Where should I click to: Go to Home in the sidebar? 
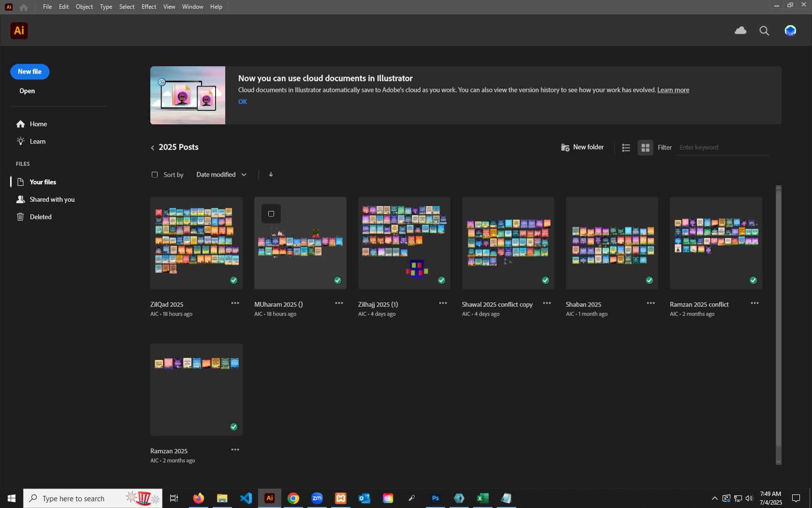pyautogui.click(x=32, y=124)
